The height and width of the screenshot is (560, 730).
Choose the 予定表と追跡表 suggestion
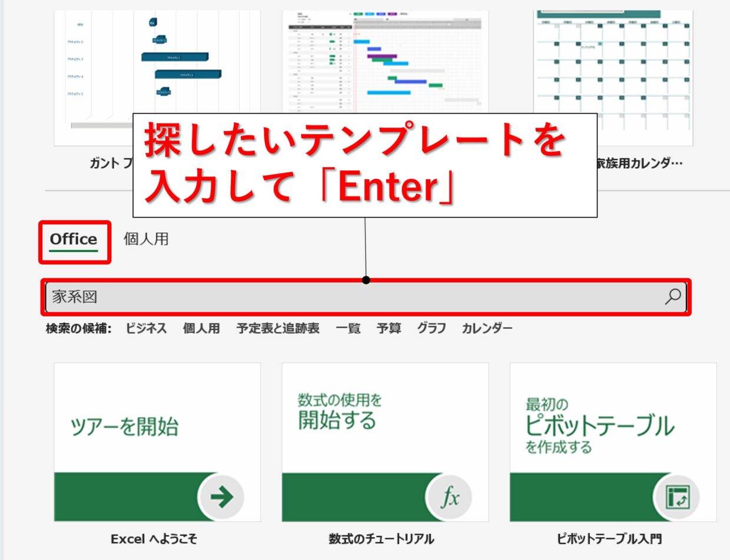[x=278, y=328]
